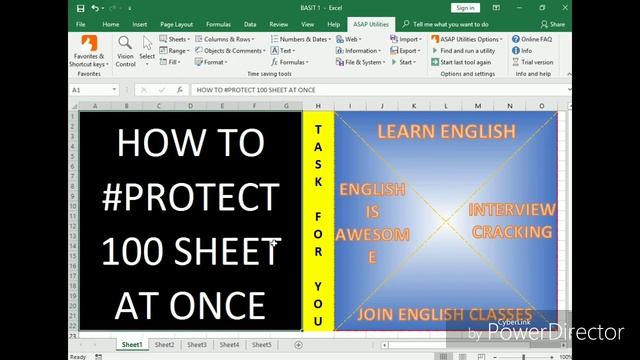Click the Insert Function fx icon
The image size is (640, 360).
[x=180, y=90]
